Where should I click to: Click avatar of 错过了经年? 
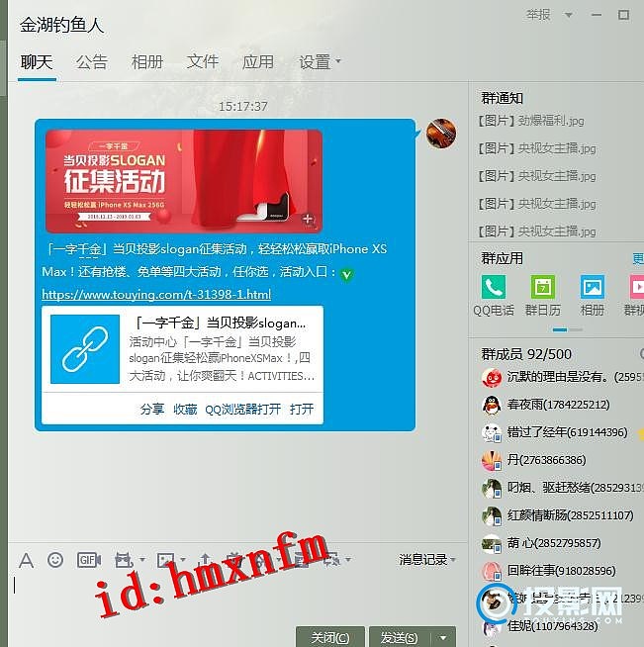tap(492, 432)
